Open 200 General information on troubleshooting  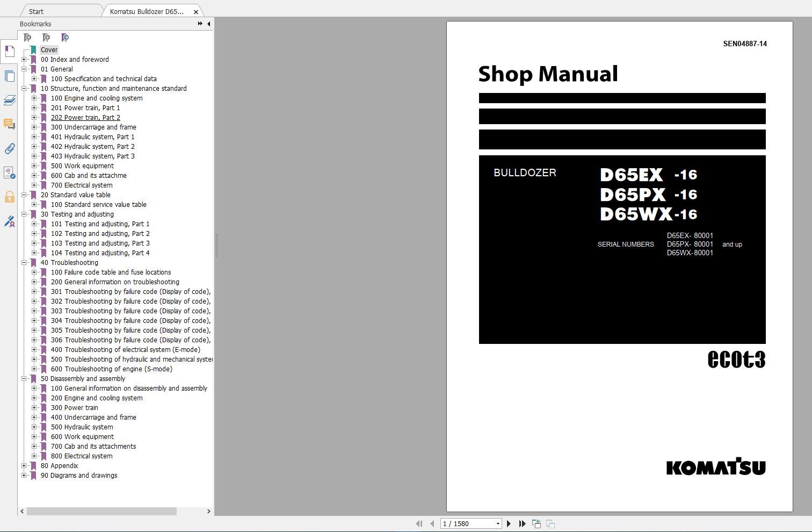(x=115, y=282)
